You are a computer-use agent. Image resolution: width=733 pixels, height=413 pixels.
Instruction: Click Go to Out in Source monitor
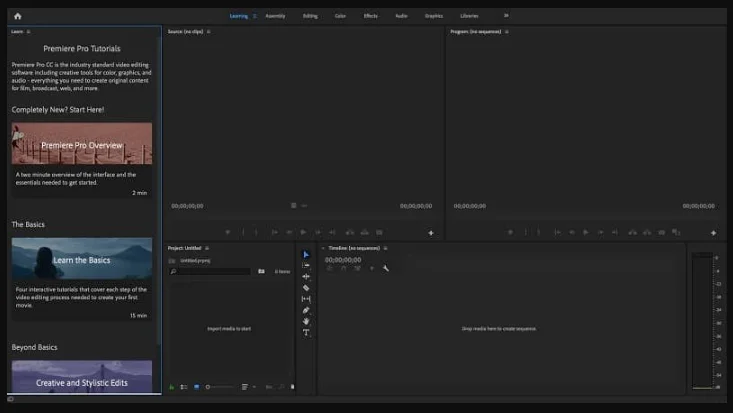332,232
